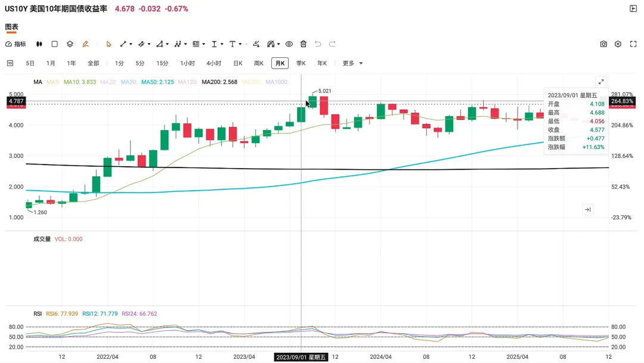Select the cursor pointer tool

(x=109, y=44)
